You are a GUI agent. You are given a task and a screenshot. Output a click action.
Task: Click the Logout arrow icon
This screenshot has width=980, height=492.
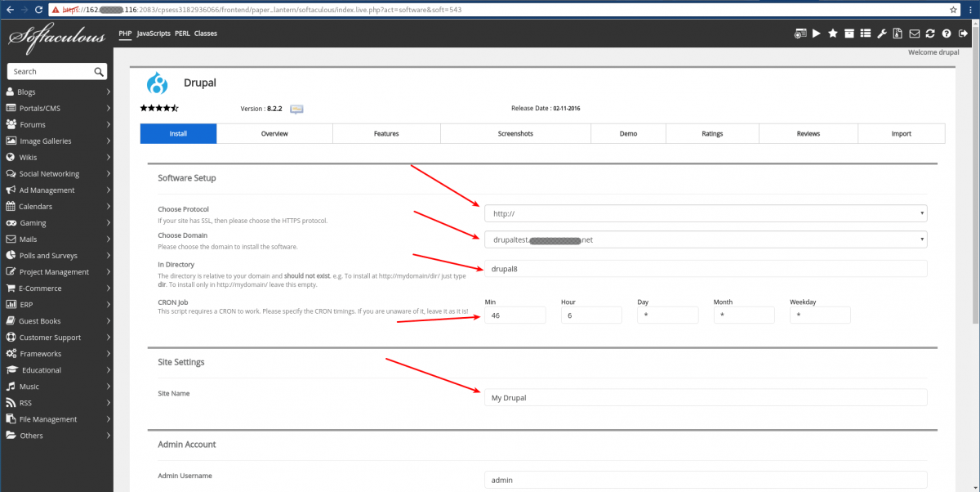tap(964, 33)
